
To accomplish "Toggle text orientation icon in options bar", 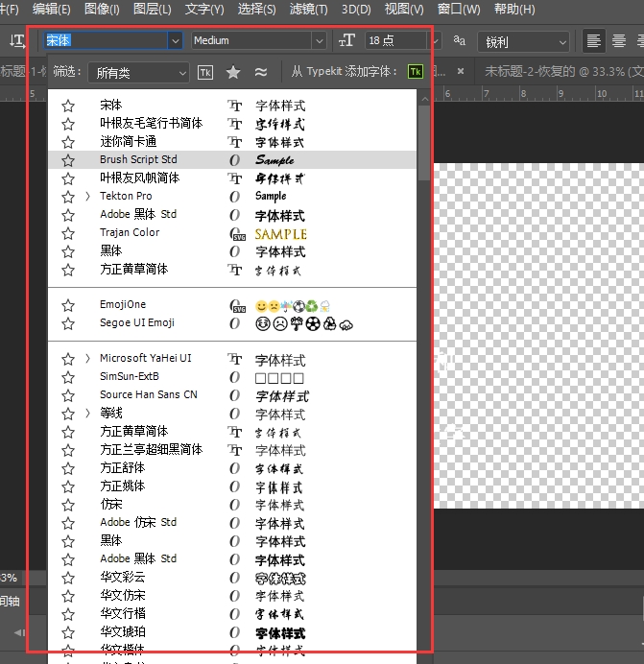I will [x=16, y=41].
